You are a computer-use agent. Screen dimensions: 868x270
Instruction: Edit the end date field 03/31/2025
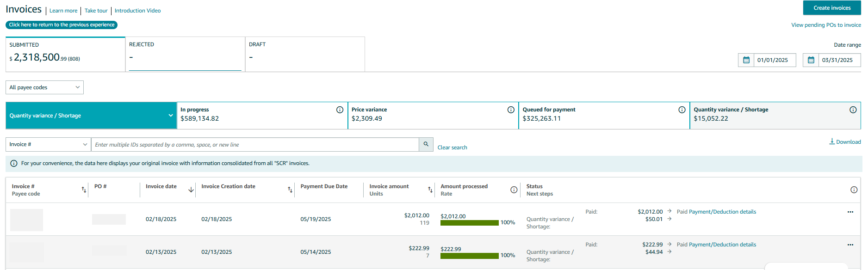point(840,60)
